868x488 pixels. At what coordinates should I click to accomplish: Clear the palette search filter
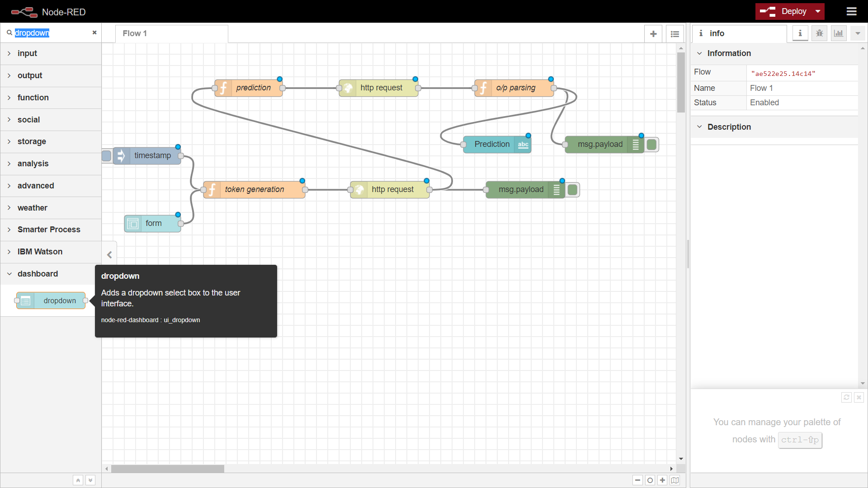[94, 33]
